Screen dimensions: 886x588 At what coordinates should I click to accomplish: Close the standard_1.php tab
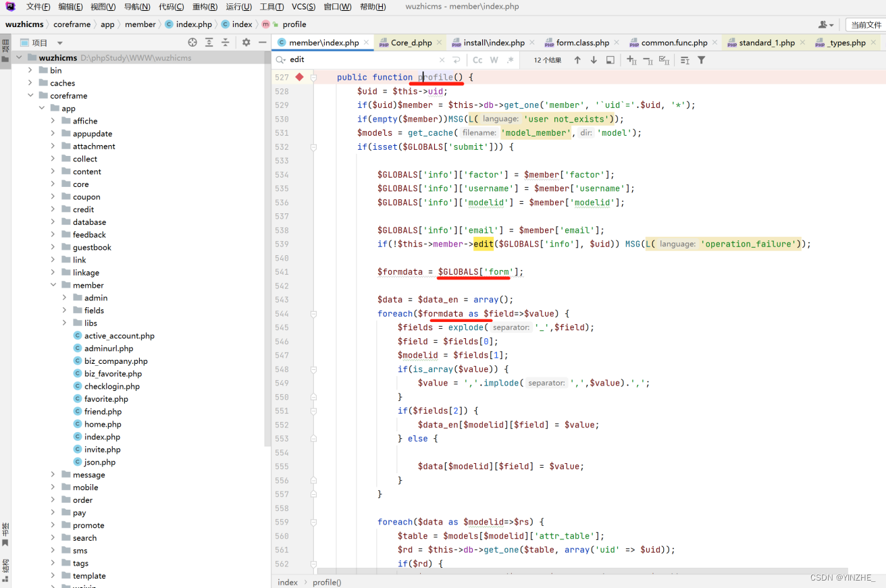tap(802, 43)
